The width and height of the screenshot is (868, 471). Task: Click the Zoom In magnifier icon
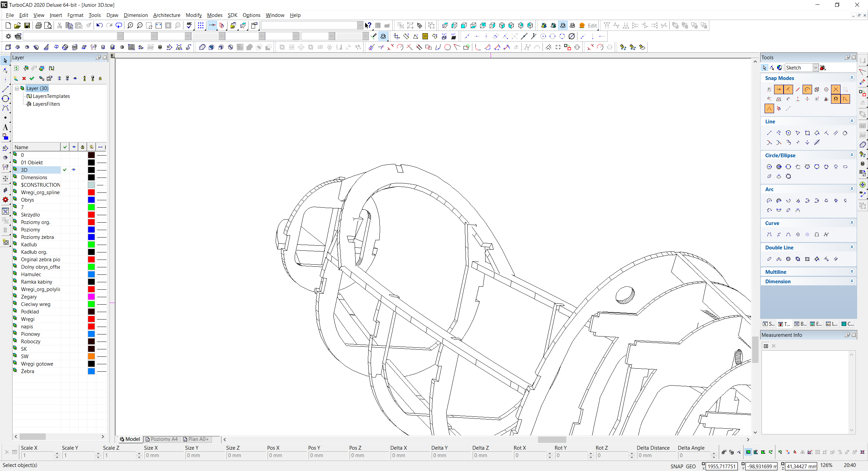click(130, 25)
